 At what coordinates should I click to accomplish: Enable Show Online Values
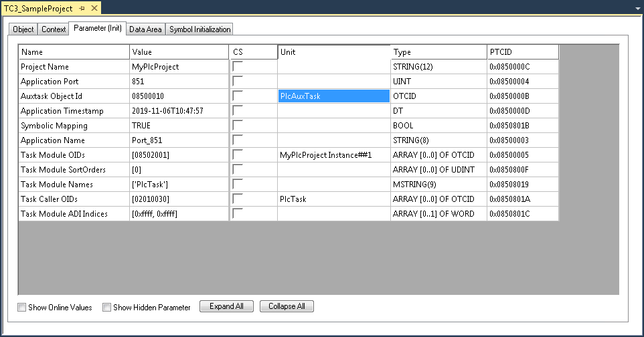(22, 307)
